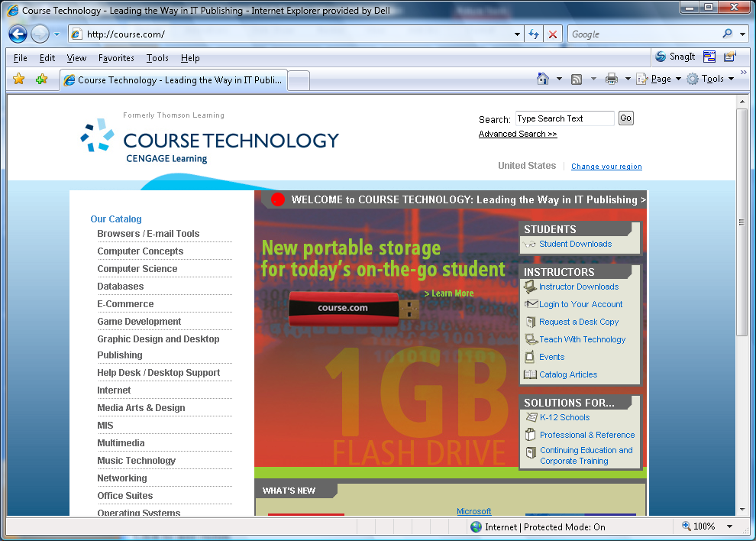Click the K-12 Schools icon
The image size is (756, 541).
point(531,417)
